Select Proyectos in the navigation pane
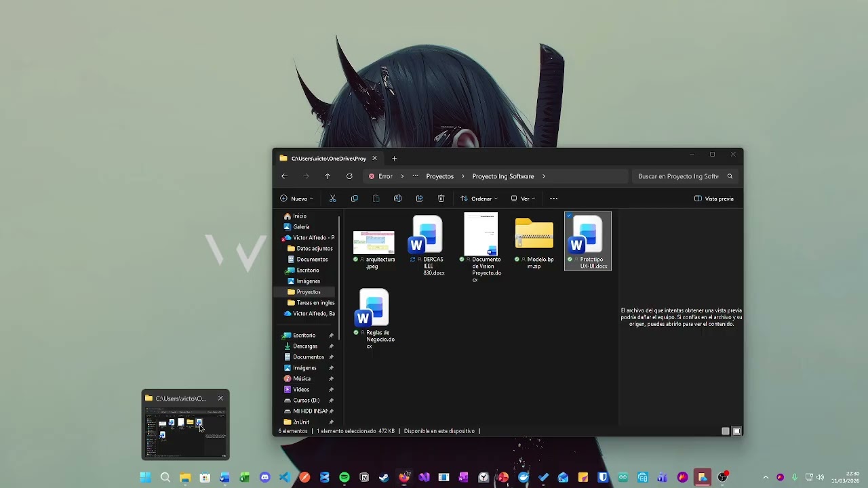 pyautogui.click(x=309, y=292)
